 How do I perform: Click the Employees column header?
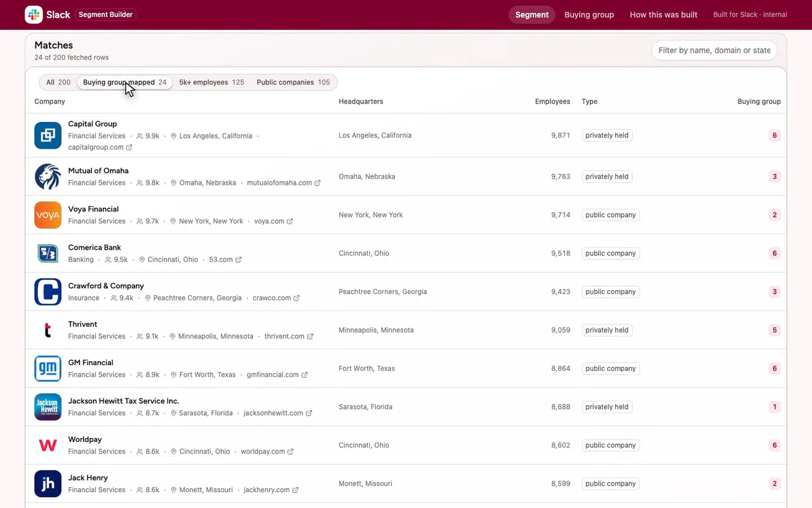point(553,102)
